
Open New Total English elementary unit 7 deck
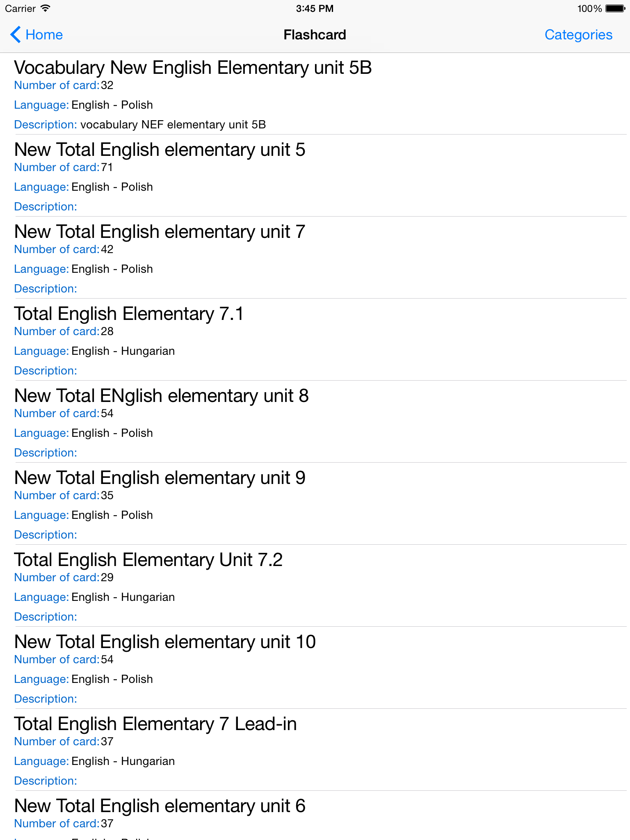pyautogui.click(x=159, y=231)
